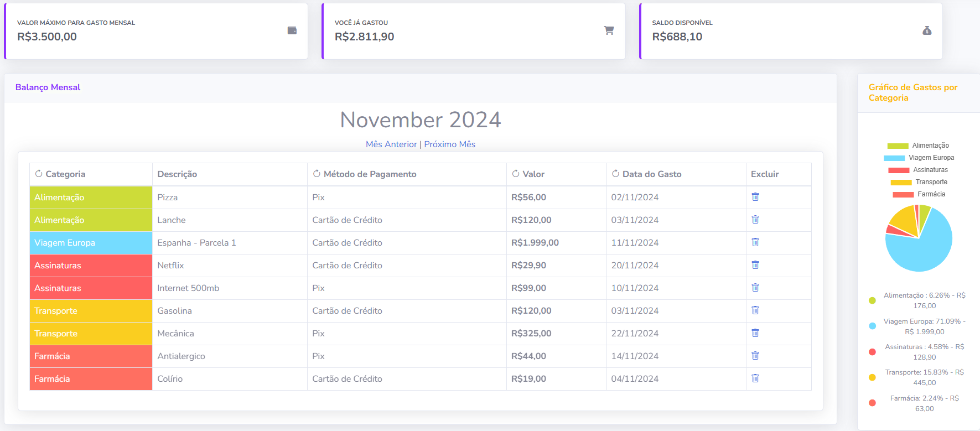Hide Viagem Europa in chart legend

coord(919,158)
